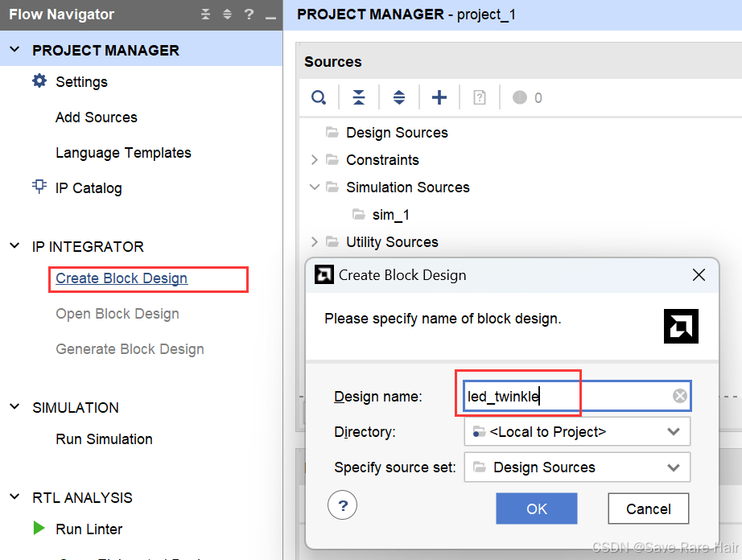Screen dimensions: 742x560
Task: Expand all sources in Sources toolbar
Action: point(399,97)
